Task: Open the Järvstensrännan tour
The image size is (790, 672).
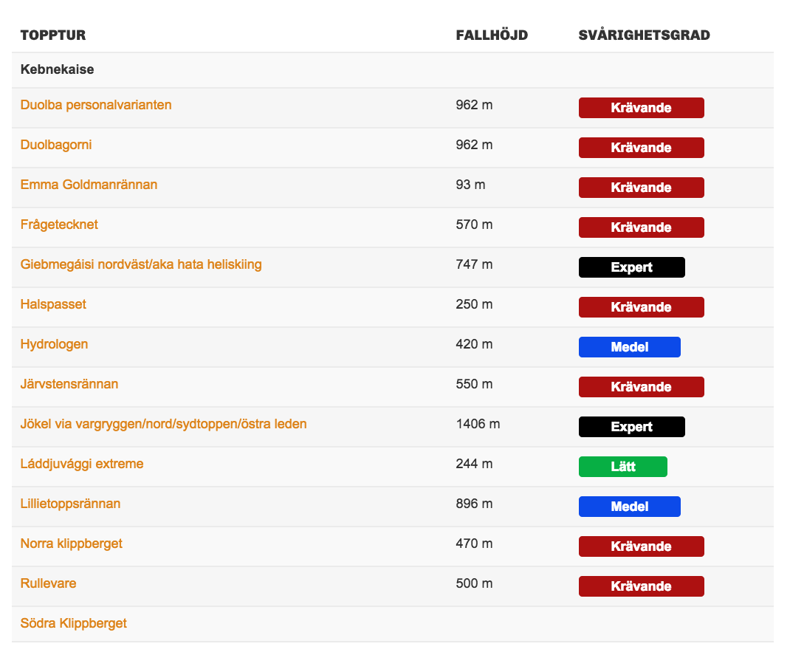Action: pyautogui.click(x=69, y=384)
